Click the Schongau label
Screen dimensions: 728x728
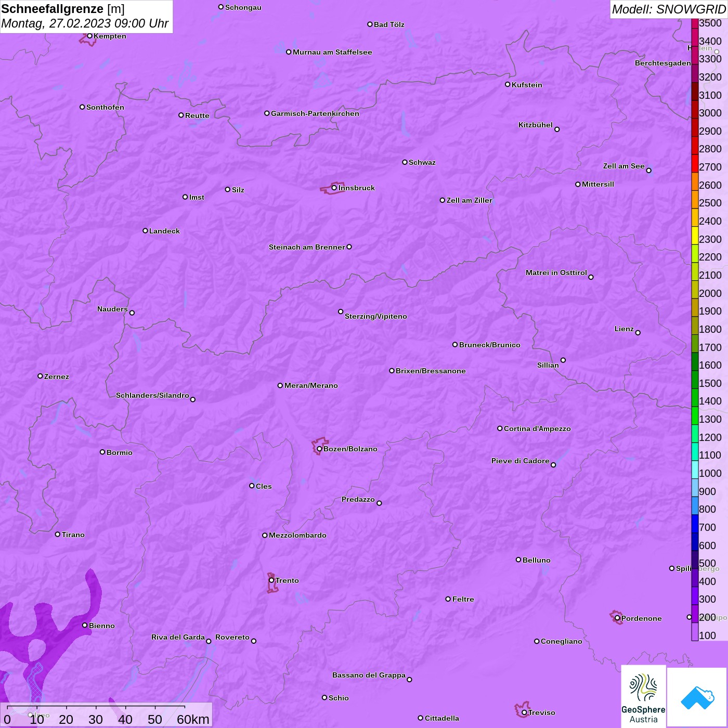coord(243,7)
